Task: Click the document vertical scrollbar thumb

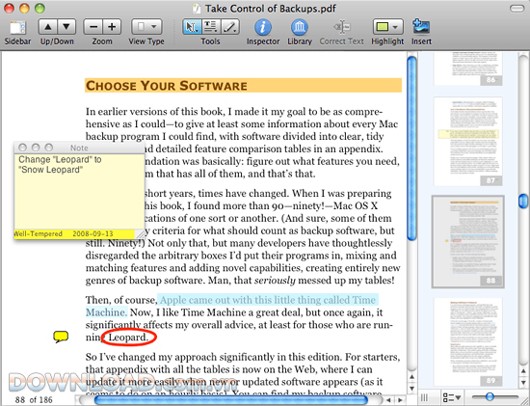Action: coord(412,148)
